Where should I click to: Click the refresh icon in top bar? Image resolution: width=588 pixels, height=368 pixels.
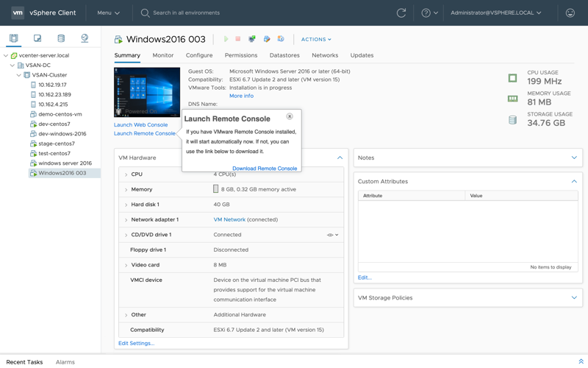tap(401, 13)
